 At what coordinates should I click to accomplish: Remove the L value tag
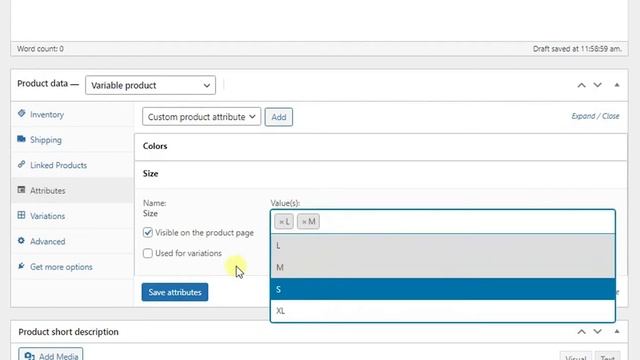tap(281, 222)
